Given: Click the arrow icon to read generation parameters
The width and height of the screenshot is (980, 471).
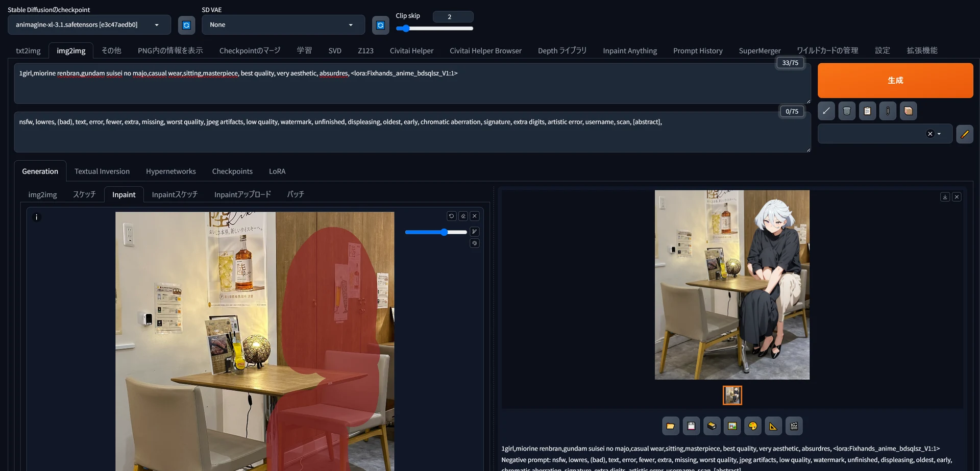Looking at the screenshot, I should coord(826,111).
